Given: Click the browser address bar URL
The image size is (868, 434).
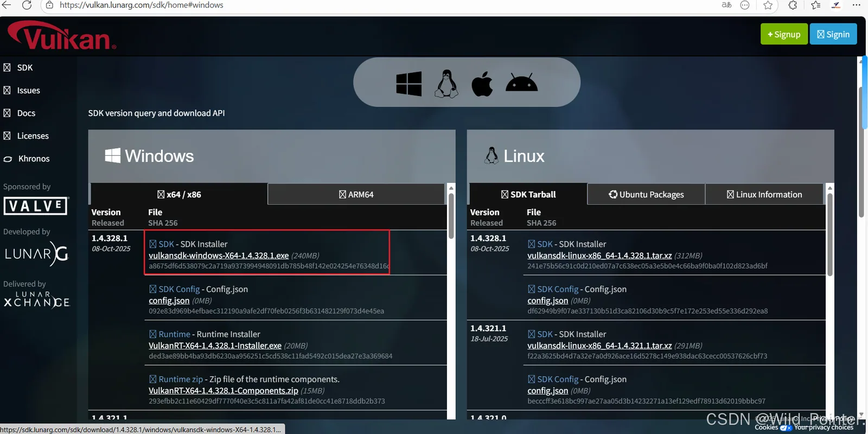Looking at the screenshot, I should coord(141,5).
